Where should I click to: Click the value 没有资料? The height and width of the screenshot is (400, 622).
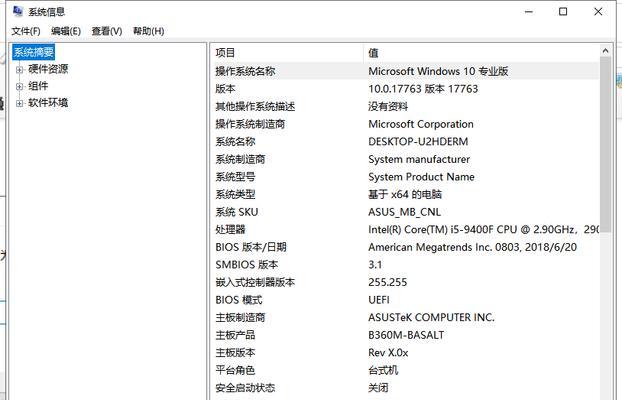[388, 106]
